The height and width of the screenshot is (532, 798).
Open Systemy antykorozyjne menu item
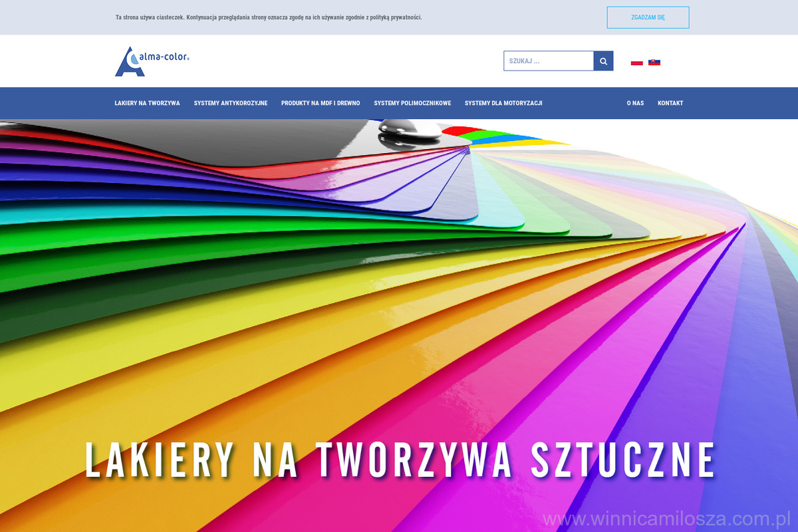coord(230,103)
